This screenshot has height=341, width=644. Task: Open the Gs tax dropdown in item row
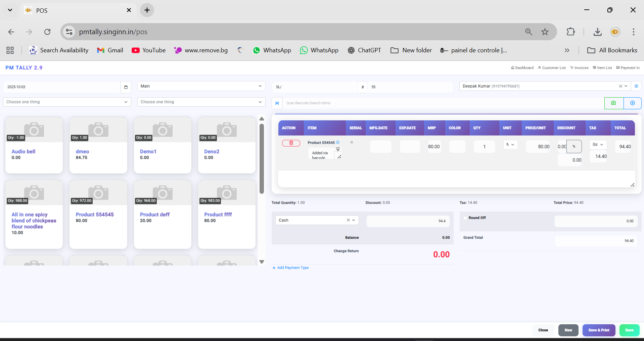click(x=598, y=145)
